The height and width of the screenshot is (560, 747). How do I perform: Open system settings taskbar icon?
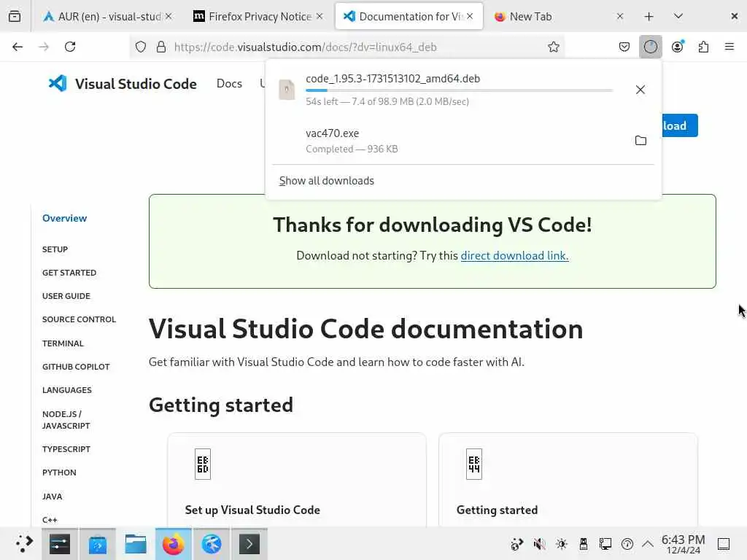[x=60, y=544]
